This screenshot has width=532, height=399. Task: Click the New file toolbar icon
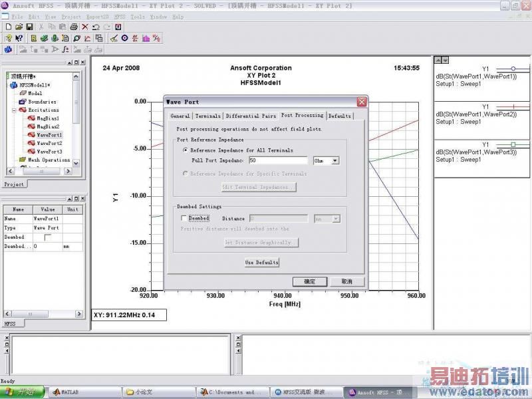point(9,27)
